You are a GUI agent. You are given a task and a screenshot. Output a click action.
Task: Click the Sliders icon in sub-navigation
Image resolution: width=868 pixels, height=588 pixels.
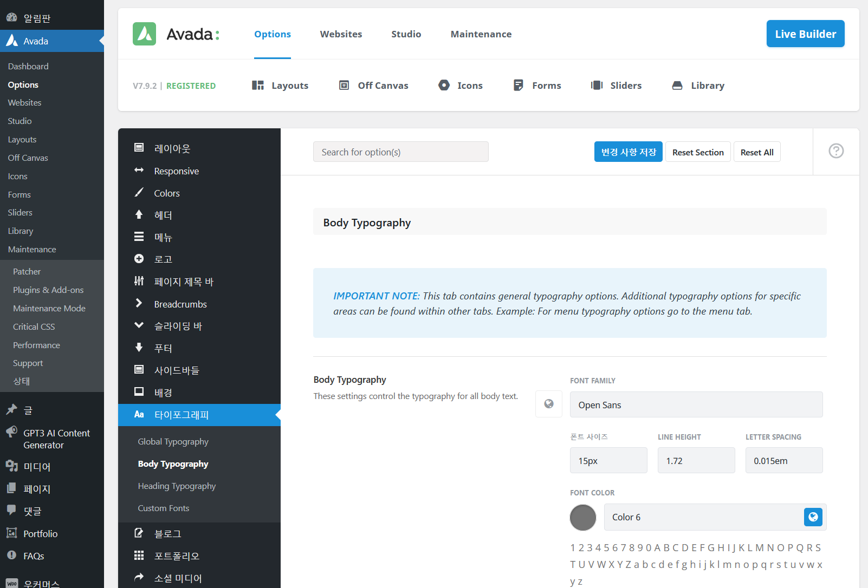tap(597, 85)
